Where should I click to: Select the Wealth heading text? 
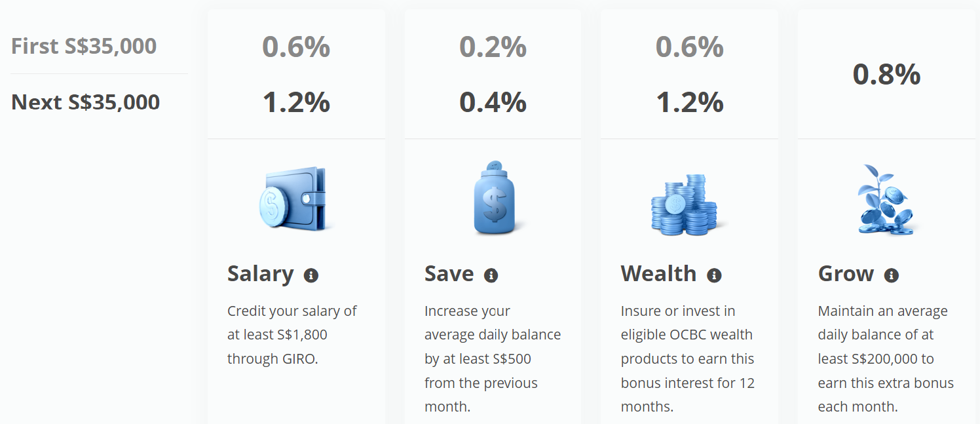[x=658, y=273]
